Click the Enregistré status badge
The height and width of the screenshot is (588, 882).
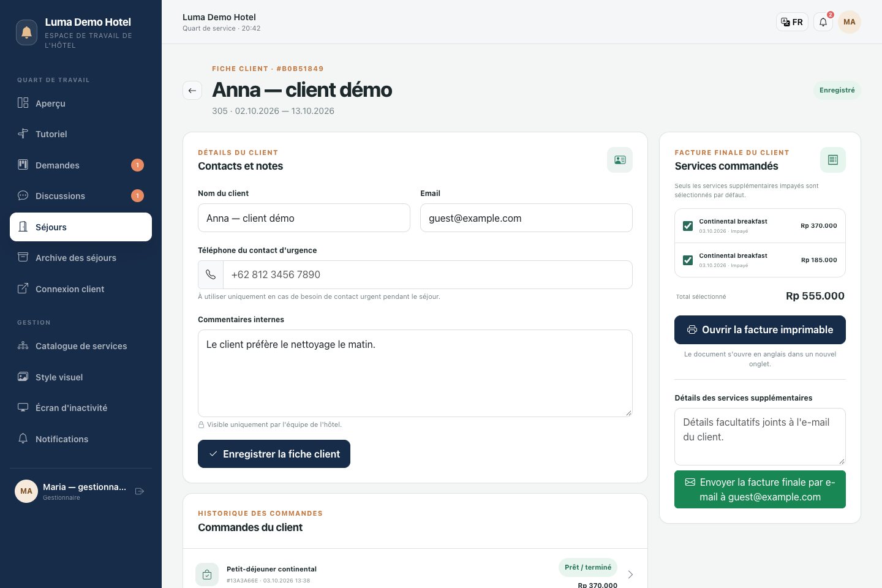(837, 91)
